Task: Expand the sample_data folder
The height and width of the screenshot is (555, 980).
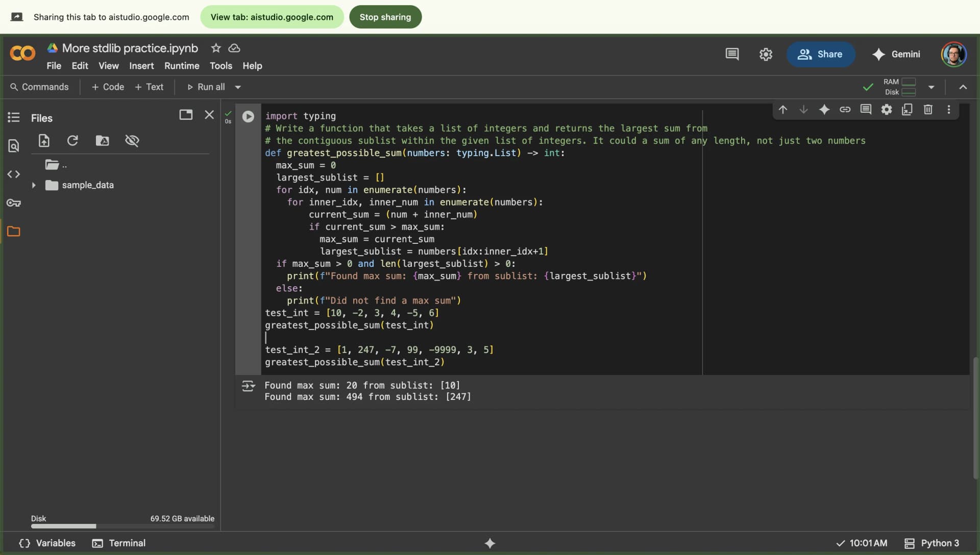Action: pos(34,185)
